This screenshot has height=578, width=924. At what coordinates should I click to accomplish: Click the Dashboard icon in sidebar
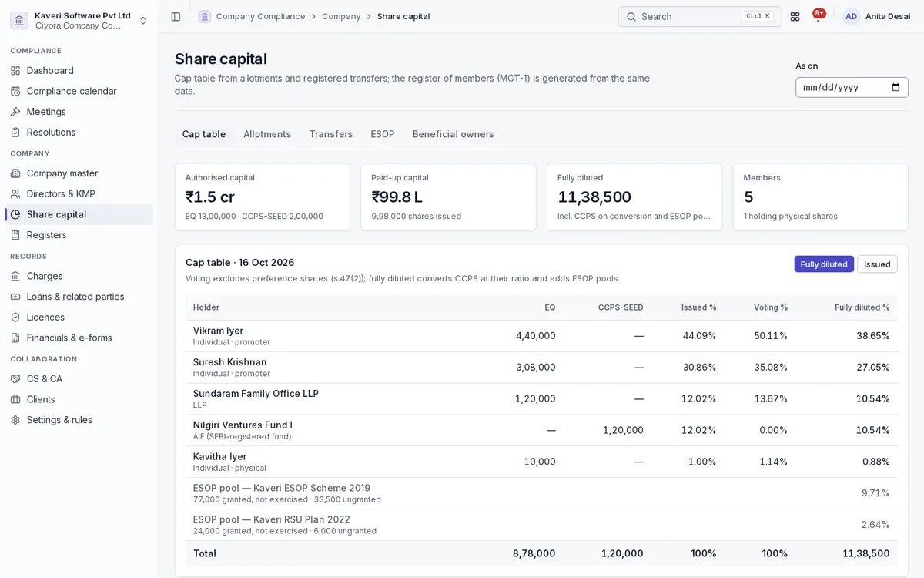coord(15,71)
